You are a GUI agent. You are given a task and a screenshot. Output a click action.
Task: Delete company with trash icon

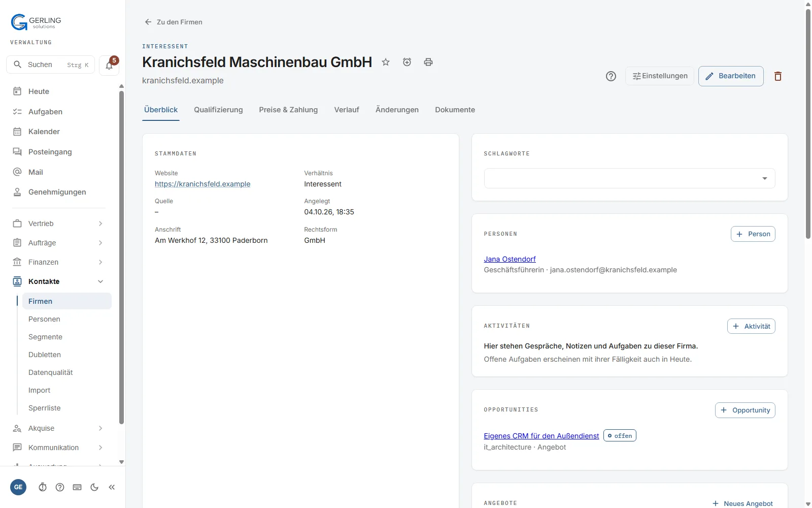point(778,76)
